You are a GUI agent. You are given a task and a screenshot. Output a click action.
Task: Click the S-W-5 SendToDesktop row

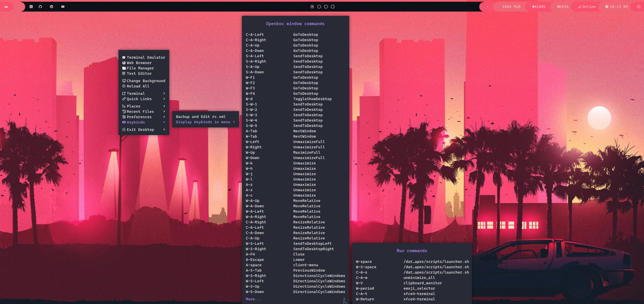tap(295, 125)
